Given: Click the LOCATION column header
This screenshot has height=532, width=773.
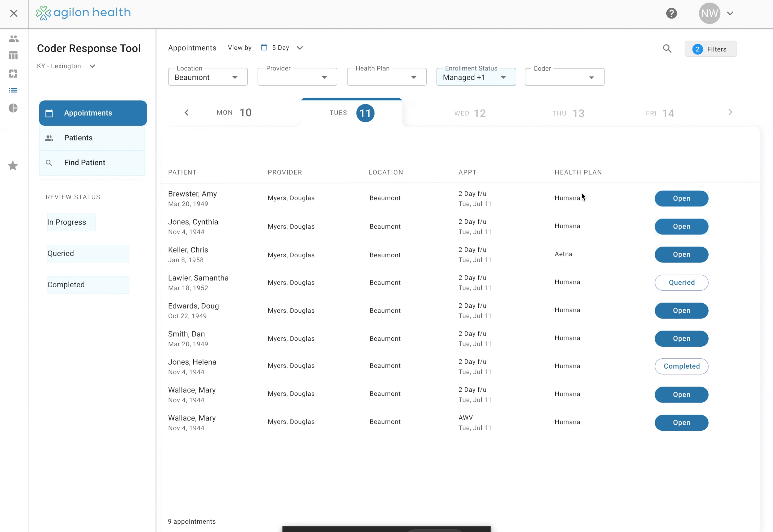Looking at the screenshot, I should click(386, 172).
